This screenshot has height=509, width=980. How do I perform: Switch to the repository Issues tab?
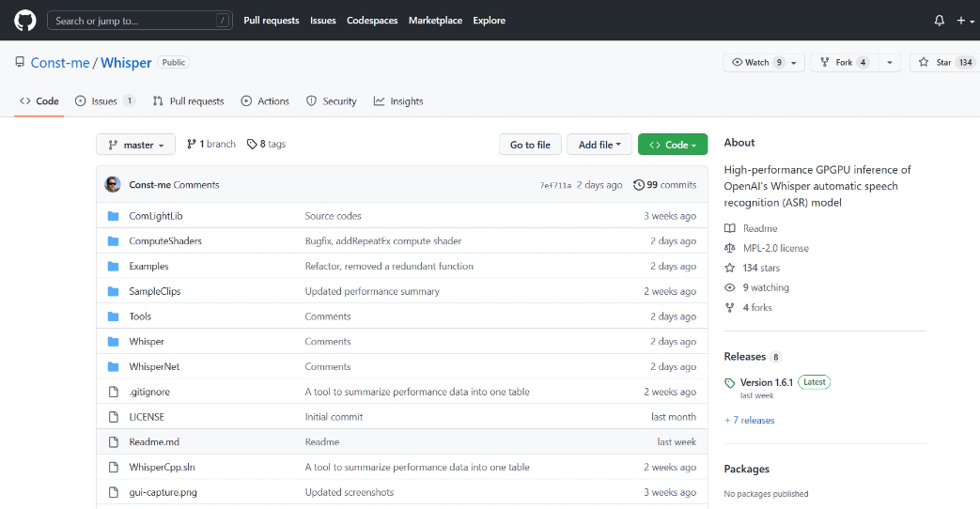(104, 101)
